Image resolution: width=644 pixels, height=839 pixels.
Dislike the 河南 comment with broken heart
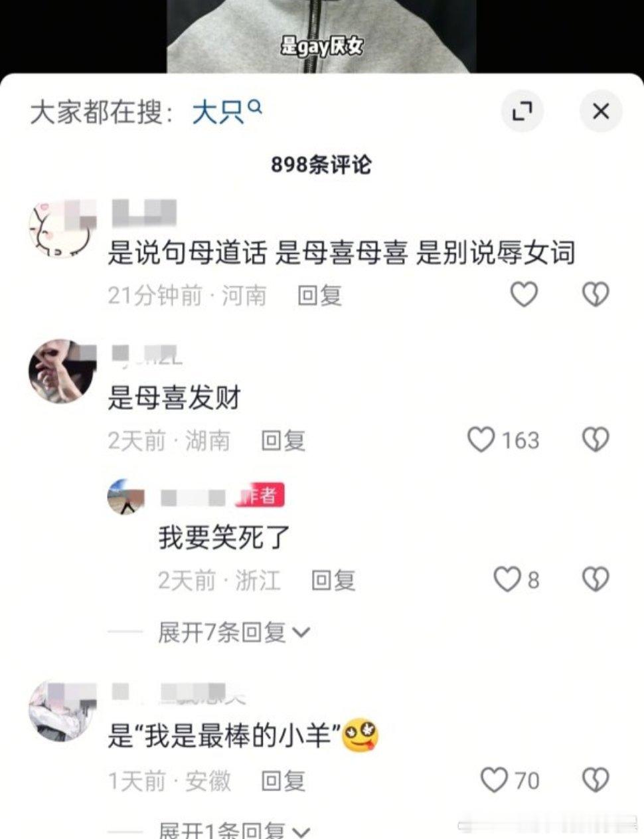pos(596,294)
